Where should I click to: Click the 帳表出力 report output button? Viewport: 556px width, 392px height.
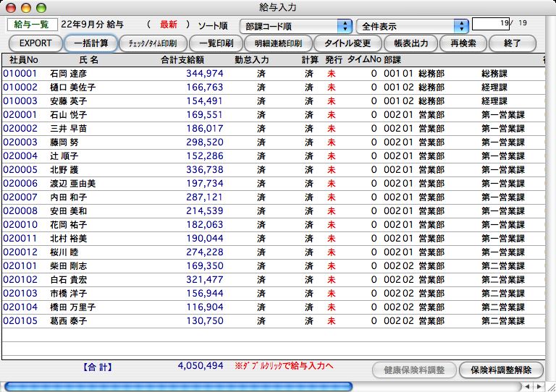(406, 43)
